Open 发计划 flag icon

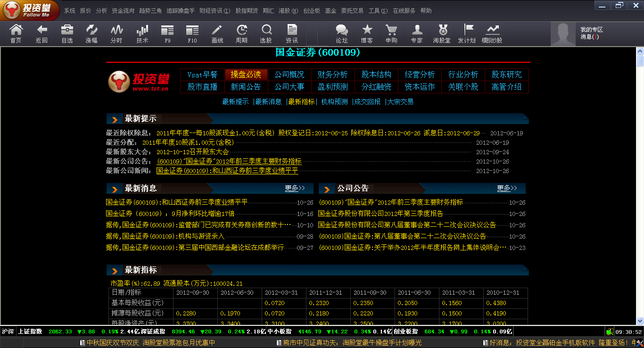(x=467, y=33)
